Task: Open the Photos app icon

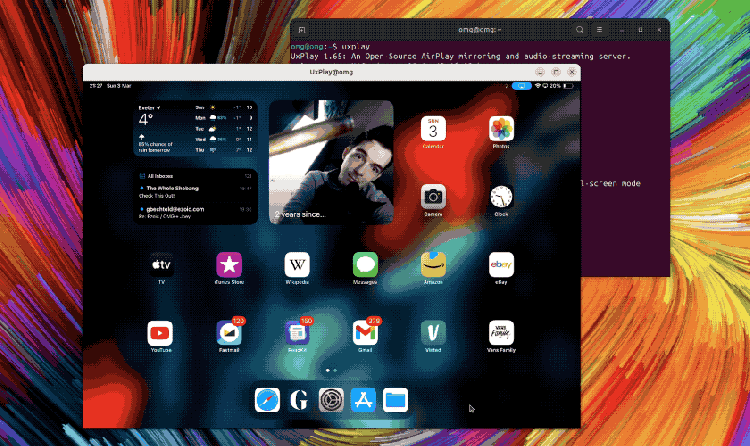Action: click(x=501, y=129)
